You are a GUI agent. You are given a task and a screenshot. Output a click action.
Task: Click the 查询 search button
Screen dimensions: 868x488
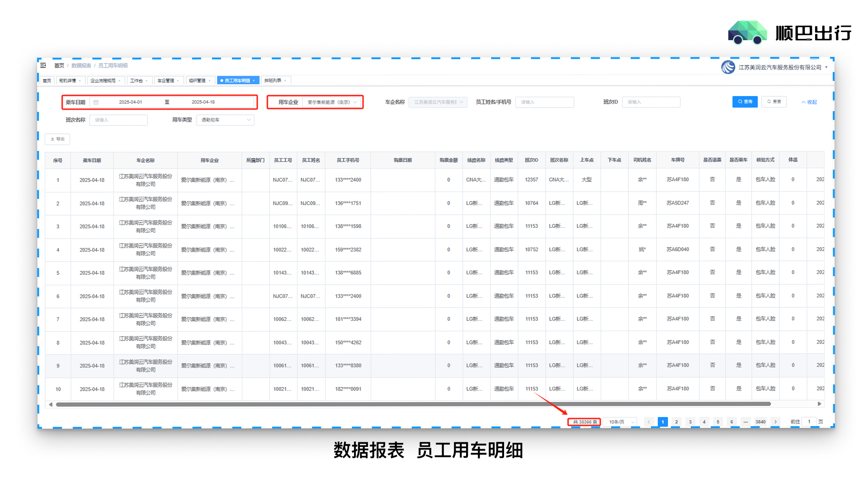click(745, 102)
